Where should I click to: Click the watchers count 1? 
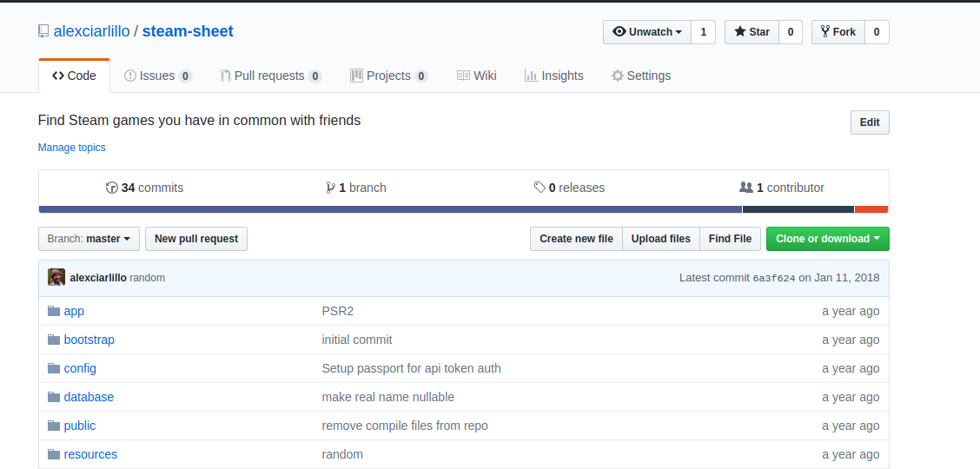(x=703, y=32)
